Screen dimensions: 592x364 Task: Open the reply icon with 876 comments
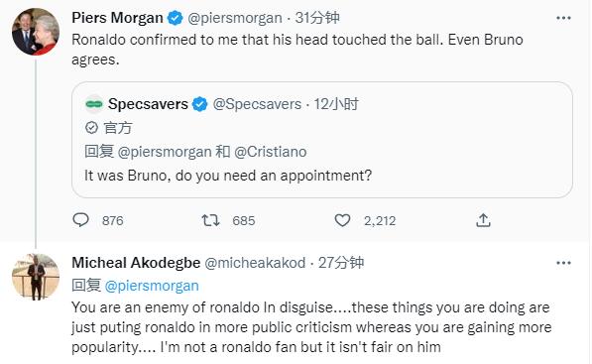80,220
